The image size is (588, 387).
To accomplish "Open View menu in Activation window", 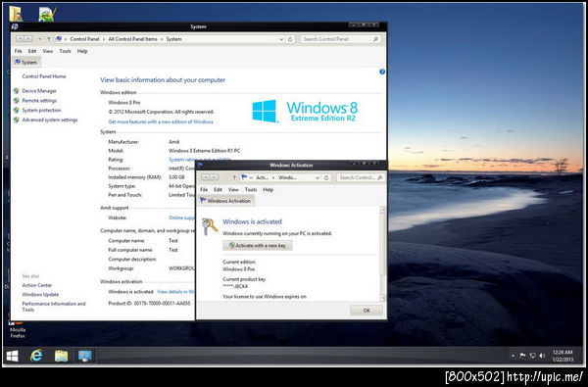I will point(233,190).
